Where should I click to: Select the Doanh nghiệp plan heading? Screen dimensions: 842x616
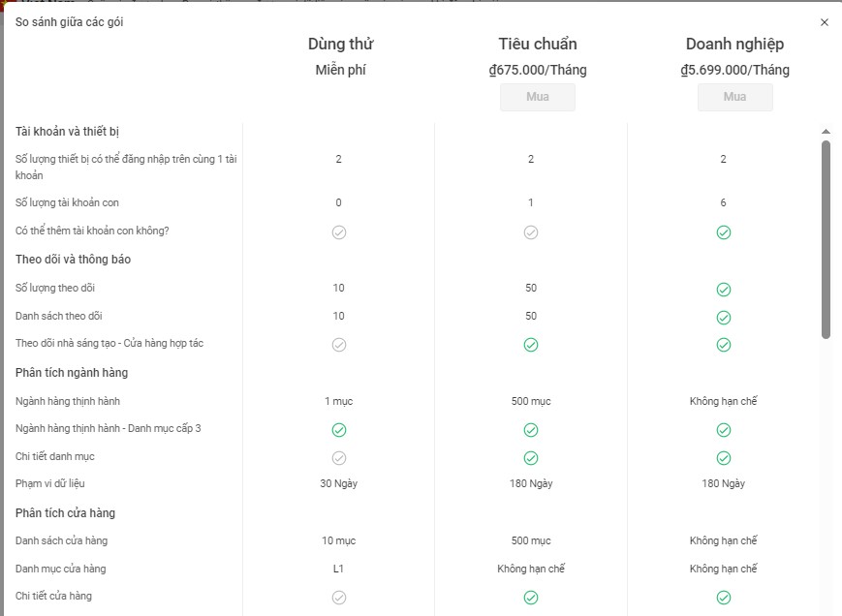pos(734,45)
